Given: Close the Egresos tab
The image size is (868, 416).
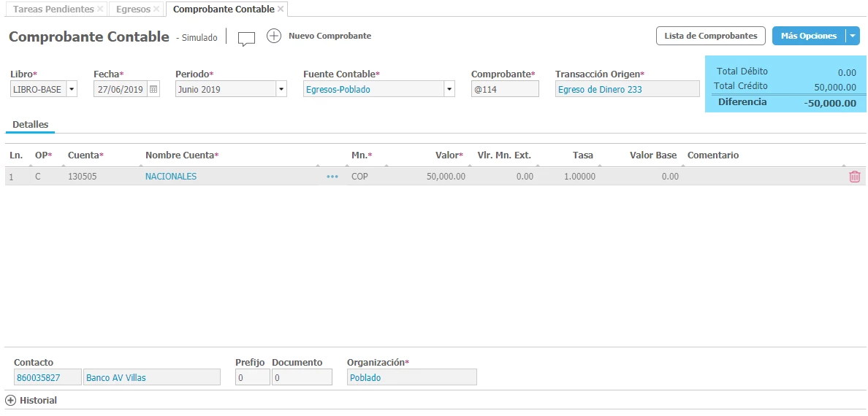Looking at the screenshot, I should (156, 9).
